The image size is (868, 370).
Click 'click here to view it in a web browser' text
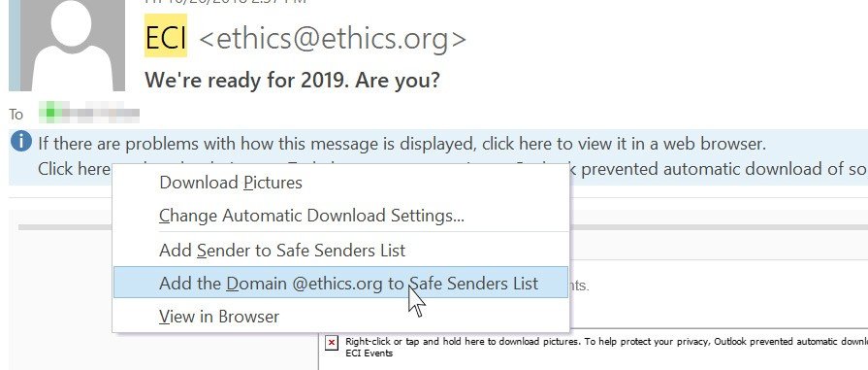[x=624, y=144]
